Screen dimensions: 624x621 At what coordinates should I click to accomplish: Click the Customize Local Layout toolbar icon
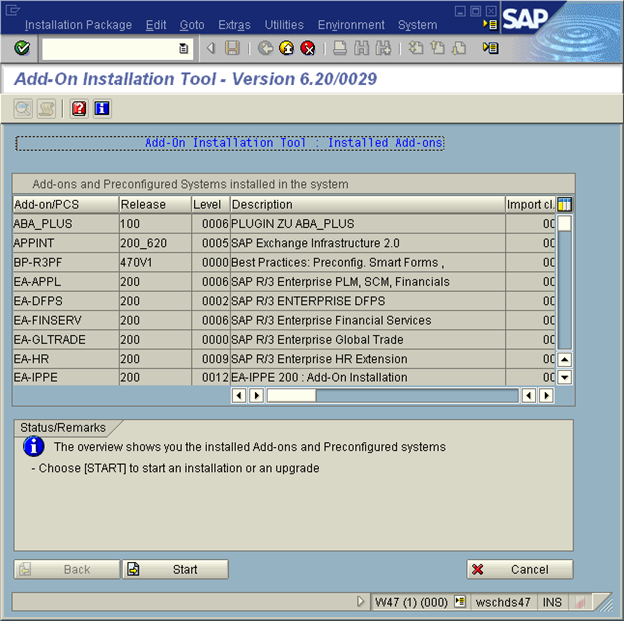pos(490,48)
